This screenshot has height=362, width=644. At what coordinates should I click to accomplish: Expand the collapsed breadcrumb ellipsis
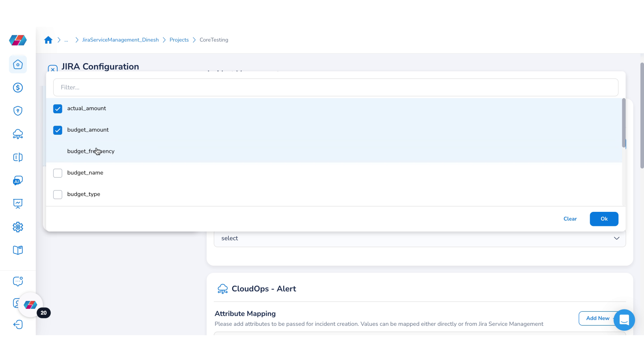click(66, 40)
